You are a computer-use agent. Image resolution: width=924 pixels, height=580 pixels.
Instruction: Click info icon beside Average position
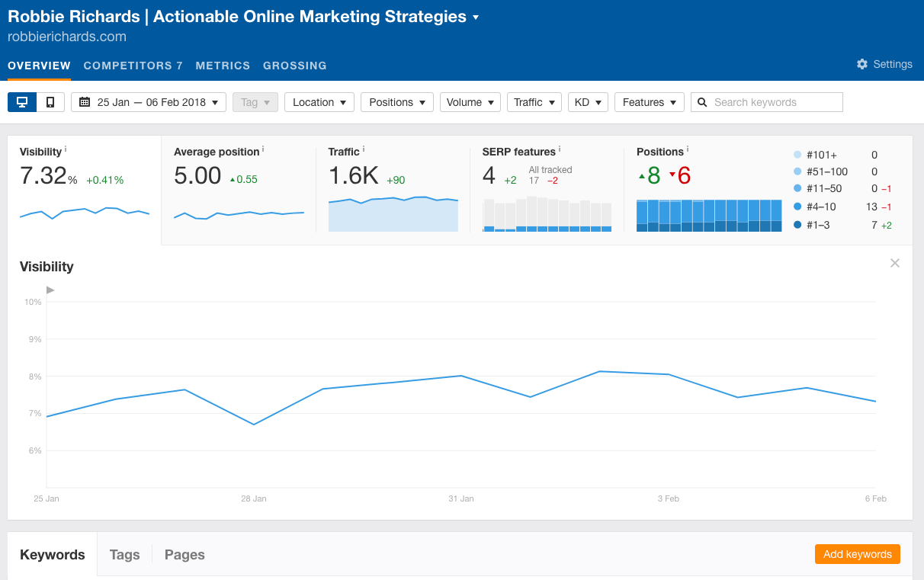(263, 149)
